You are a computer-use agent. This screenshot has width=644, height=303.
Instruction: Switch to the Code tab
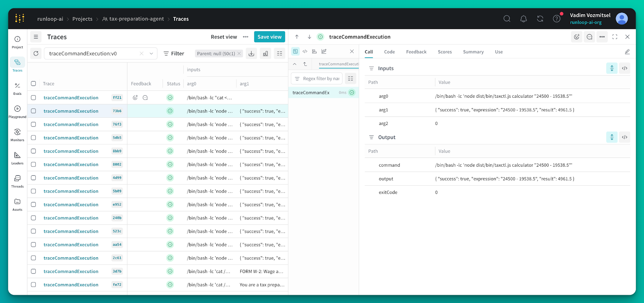[x=389, y=52]
